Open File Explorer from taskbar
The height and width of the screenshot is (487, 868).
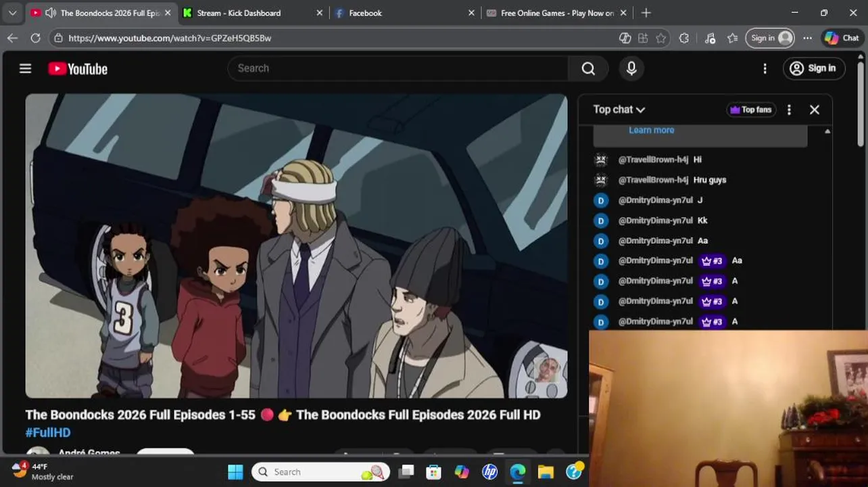(546, 472)
